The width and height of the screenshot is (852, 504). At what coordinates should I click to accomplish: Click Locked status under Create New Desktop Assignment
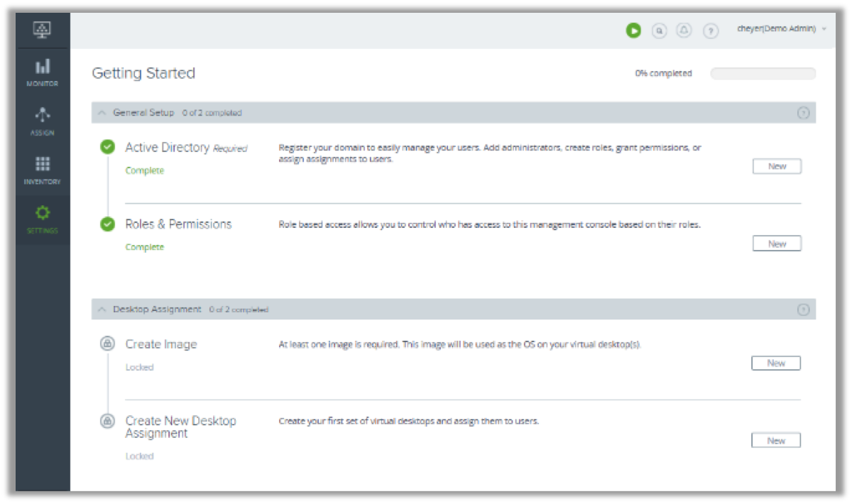point(139,456)
